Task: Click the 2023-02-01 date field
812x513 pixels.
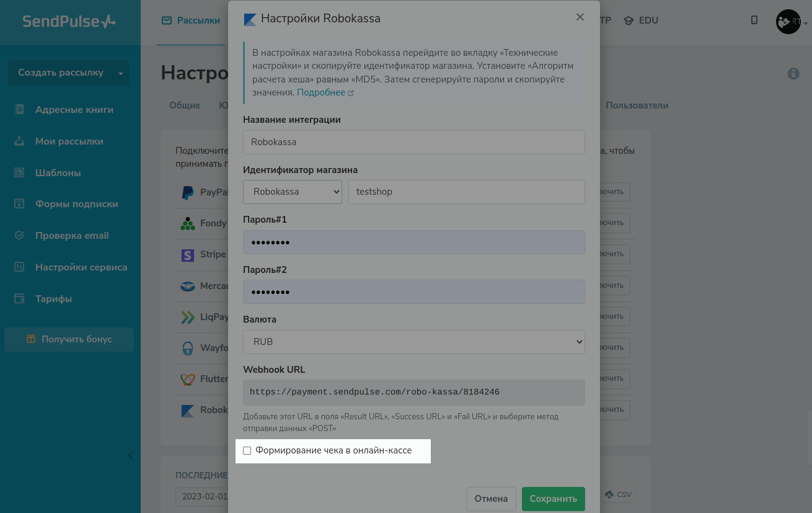Action: click(201, 497)
